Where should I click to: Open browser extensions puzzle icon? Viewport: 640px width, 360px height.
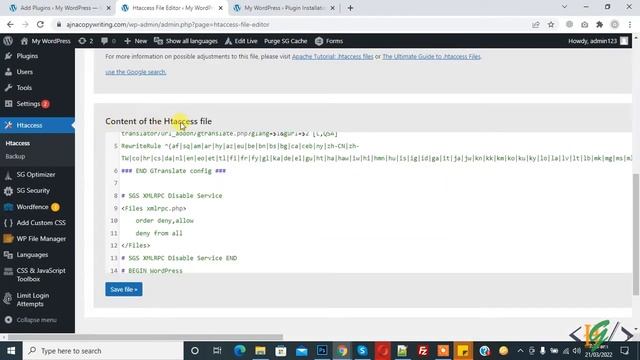click(x=600, y=24)
